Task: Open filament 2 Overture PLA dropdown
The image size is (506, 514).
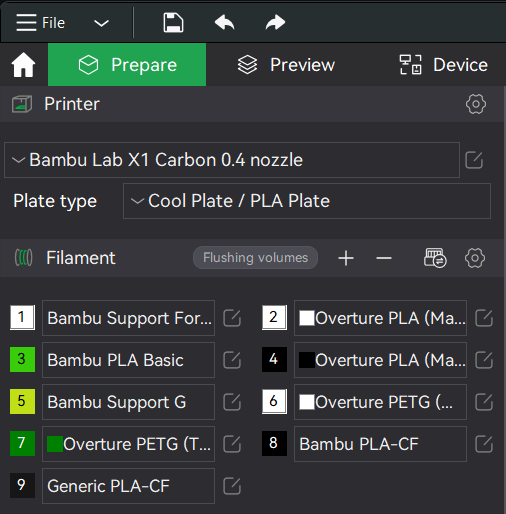Action: (x=380, y=318)
